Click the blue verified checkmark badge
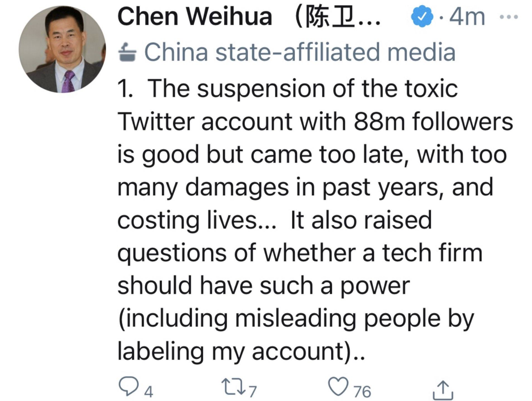 [421, 17]
